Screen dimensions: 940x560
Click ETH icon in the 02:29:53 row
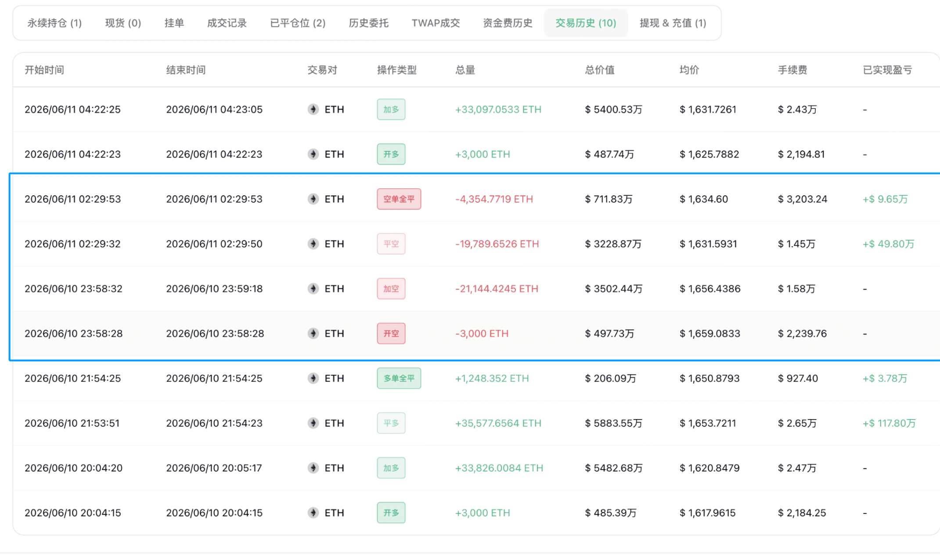(313, 199)
